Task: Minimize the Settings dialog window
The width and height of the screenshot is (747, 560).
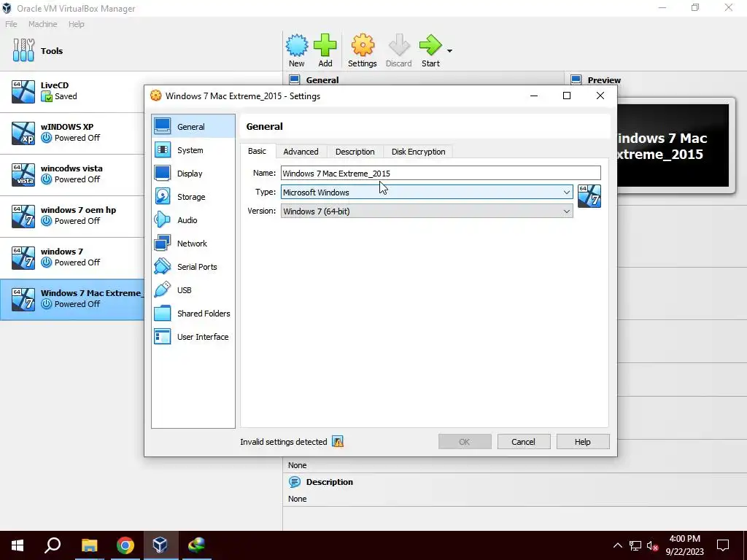Action: pyautogui.click(x=534, y=96)
